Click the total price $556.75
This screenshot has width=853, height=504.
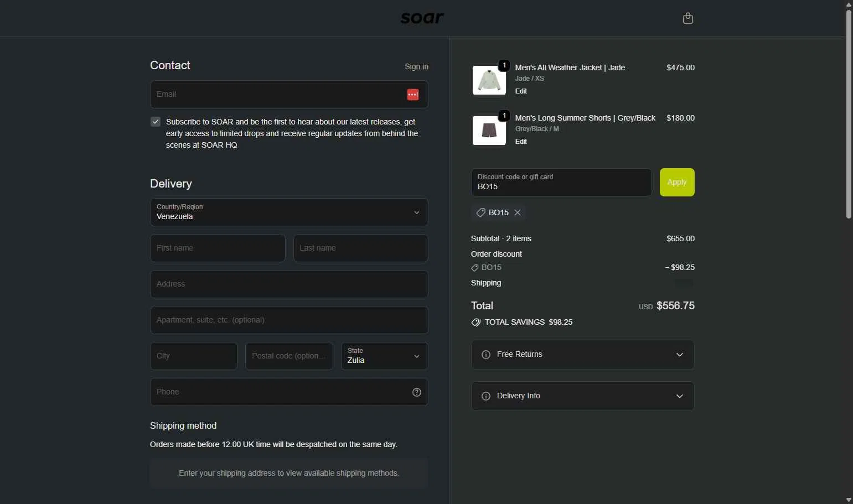coord(675,306)
